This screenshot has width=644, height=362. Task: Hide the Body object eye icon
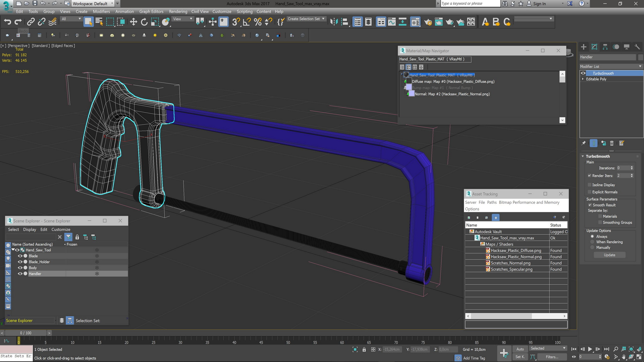(20, 268)
